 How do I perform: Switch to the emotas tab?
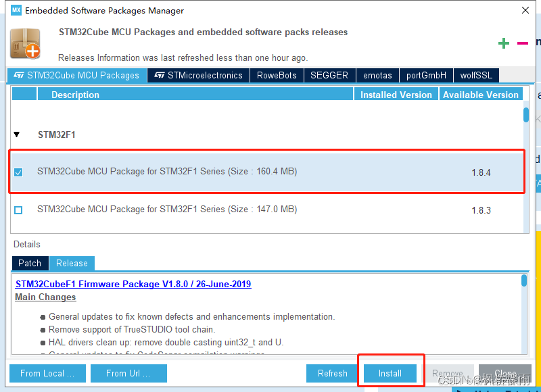tap(377, 76)
